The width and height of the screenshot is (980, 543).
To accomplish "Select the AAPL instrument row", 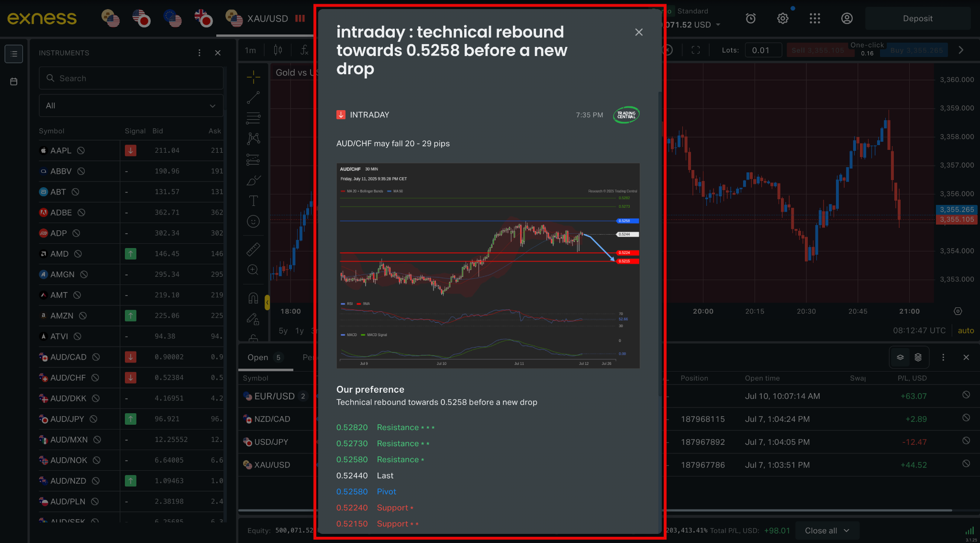I will [x=131, y=150].
